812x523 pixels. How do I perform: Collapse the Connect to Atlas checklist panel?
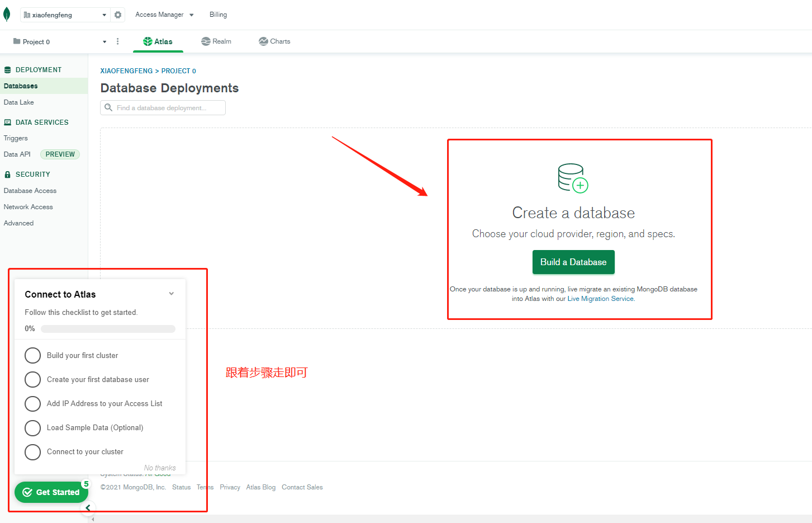[172, 294]
